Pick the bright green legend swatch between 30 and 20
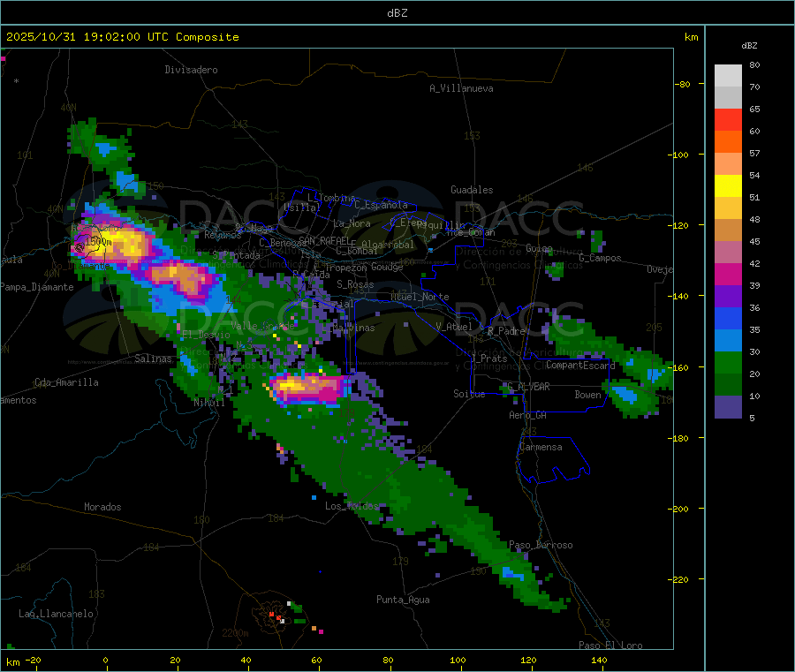The height and width of the screenshot is (672, 795). [728, 363]
